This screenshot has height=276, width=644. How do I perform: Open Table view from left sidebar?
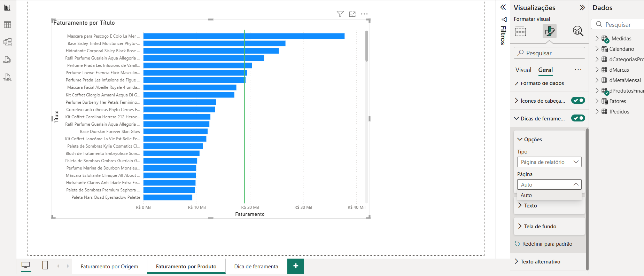(7, 25)
